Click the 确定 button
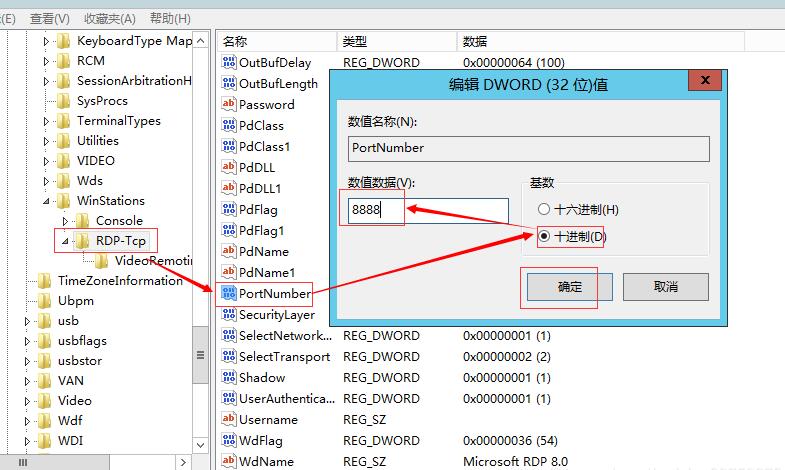 [x=569, y=286]
